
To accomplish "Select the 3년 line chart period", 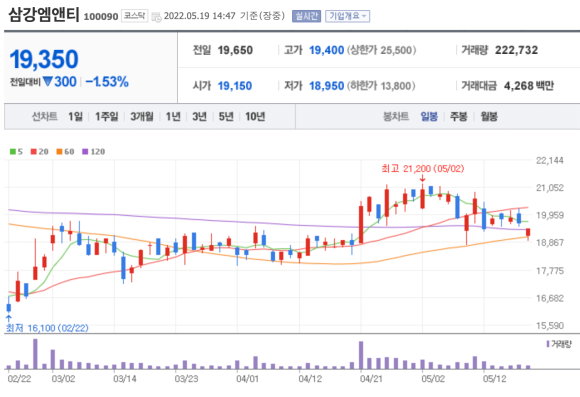I will (199, 117).
